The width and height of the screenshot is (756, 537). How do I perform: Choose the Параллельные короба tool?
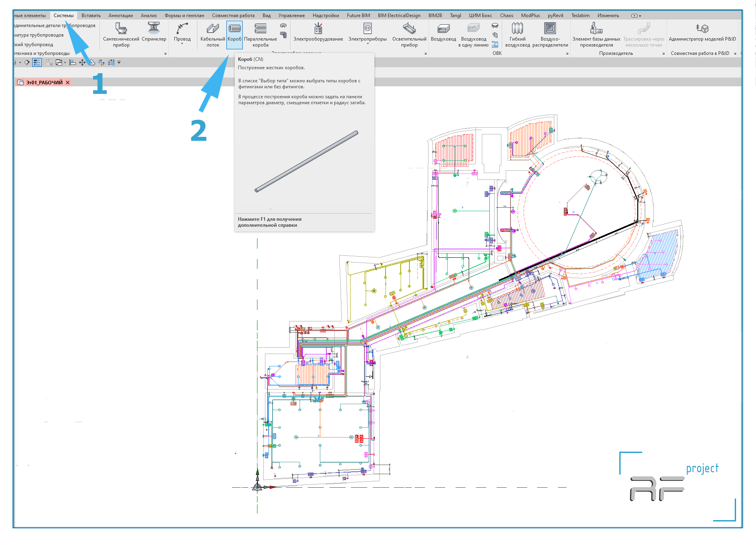[x=260, y=35]
